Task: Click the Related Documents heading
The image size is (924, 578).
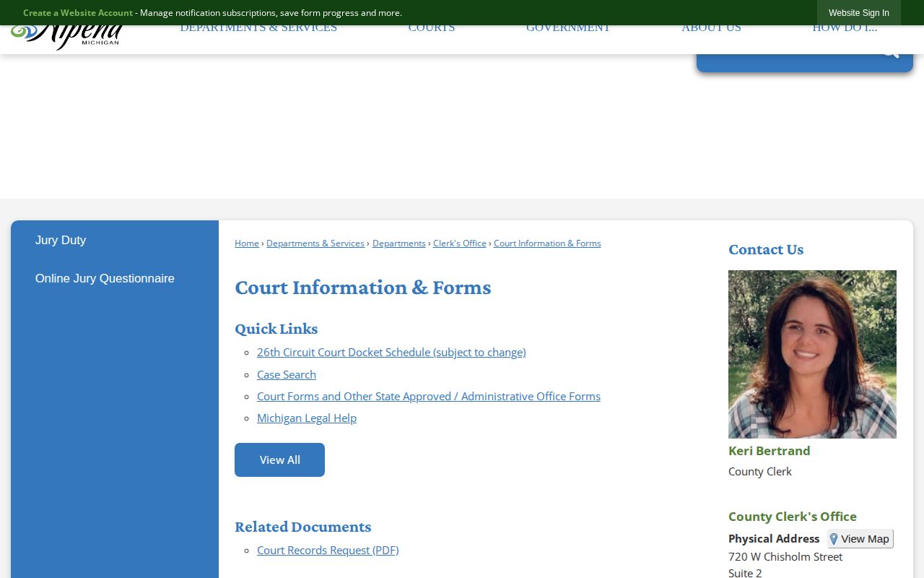Action: click(303, 527)
